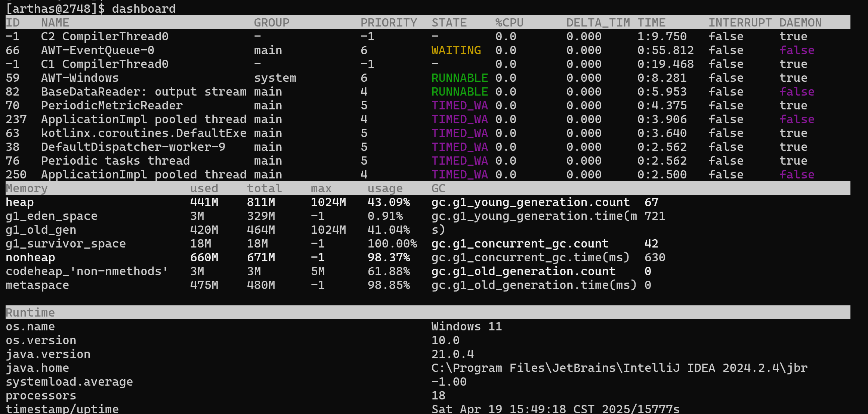Click the WAITING state in yellow
This screenshot has width=868, height=414.
(456, 50)
